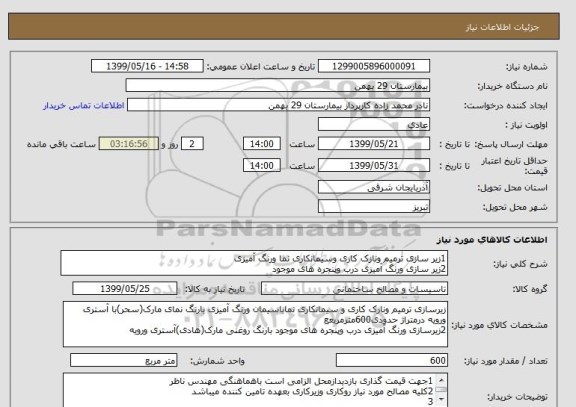Viewport: 576px width, 407px height.
Task: Click the شماره نیاز number field
Action: (x=374, y=66)
